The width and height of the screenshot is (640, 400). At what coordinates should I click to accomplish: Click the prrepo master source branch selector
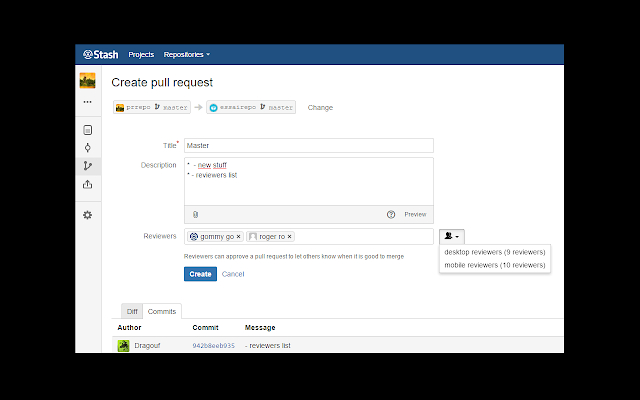[152, 107]
